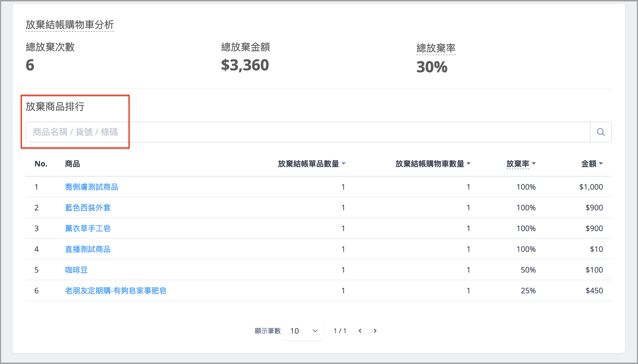
Task: Click the search magnifier icon button
Action: (x=601, y=132)
